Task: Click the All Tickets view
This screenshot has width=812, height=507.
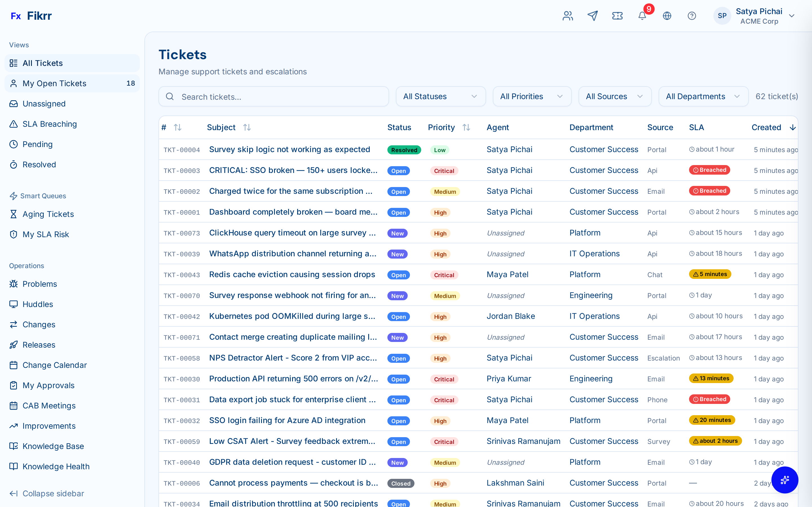Action: point(43,63)
